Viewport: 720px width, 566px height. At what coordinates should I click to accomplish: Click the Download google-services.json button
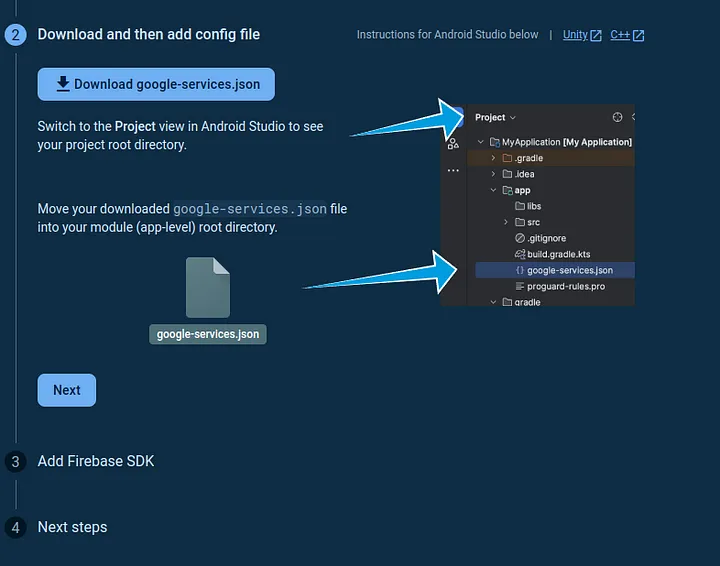click(x=156, y=84)
